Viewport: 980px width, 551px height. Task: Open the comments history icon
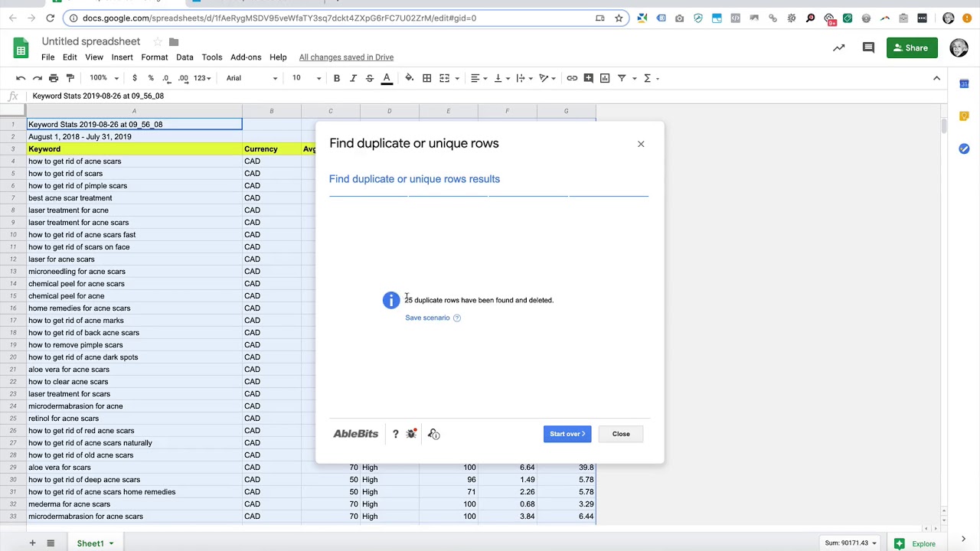tap(868, 47)
